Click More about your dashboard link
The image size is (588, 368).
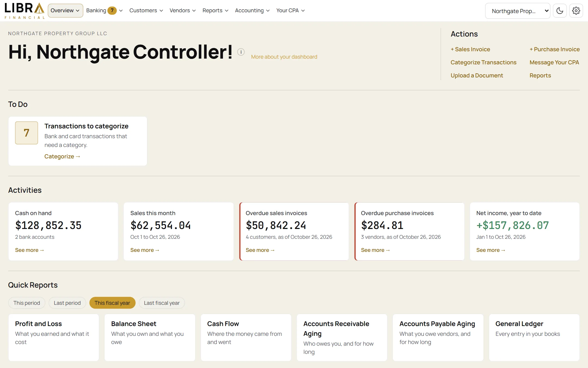[x=284, y=57]
